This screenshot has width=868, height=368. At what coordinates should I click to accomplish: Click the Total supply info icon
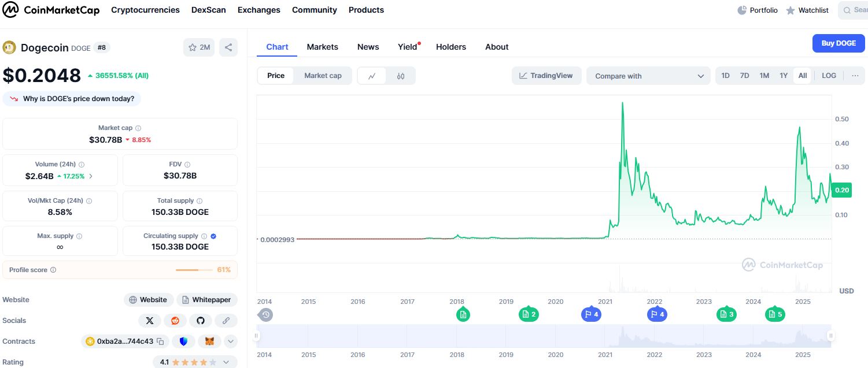point(200,201)
